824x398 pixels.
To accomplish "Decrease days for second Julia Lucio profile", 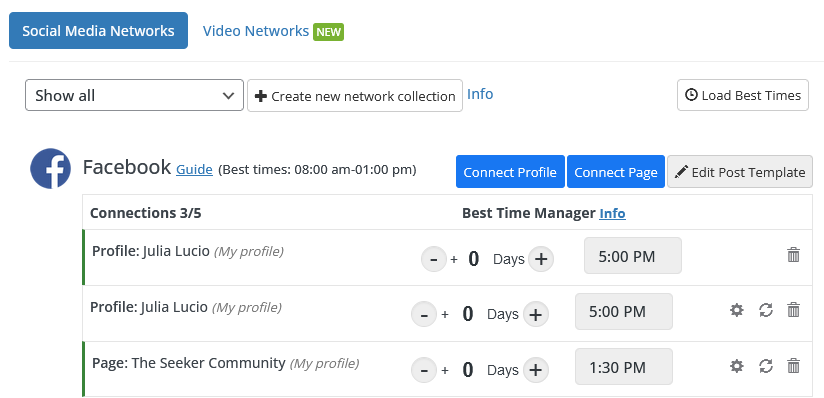I will 424,314.
